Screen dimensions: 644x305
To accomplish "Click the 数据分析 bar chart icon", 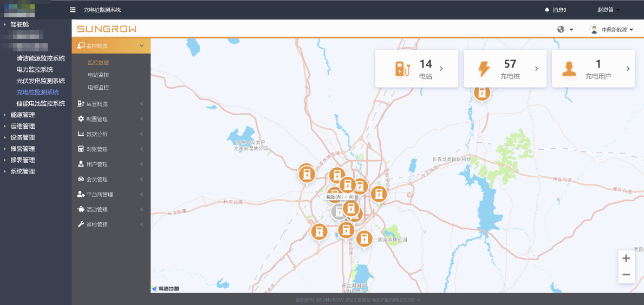I will (x=81, y=134).
